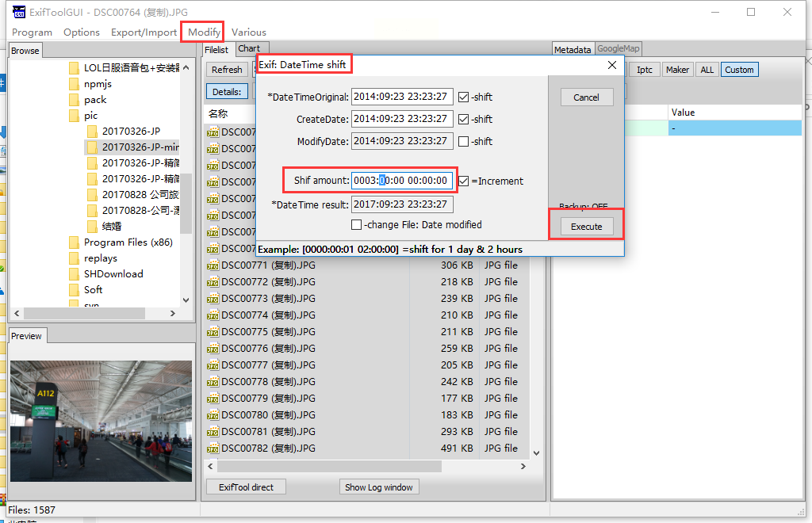This screenshot has width=812, height=523.
Task: Select the 20170326-JP folder icon
Action: coord(92,132)
